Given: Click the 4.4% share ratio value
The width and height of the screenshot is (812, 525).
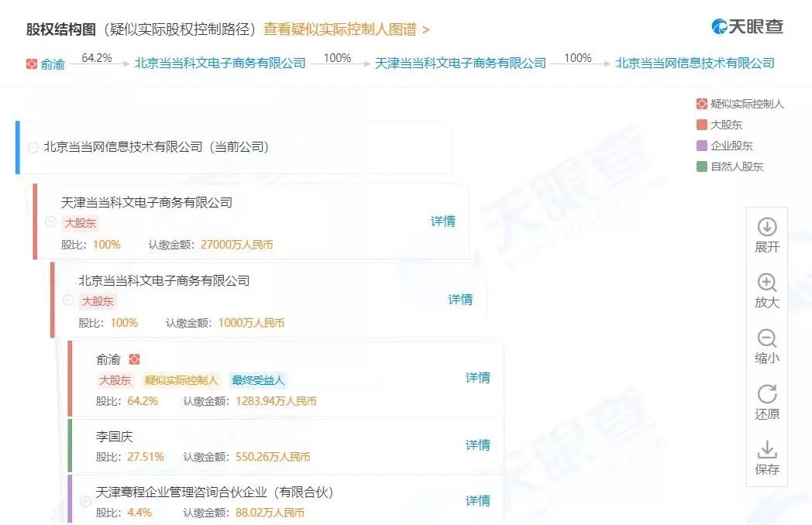Looking at the screenshot, I should pyautogui.click(x=139, y=513).
